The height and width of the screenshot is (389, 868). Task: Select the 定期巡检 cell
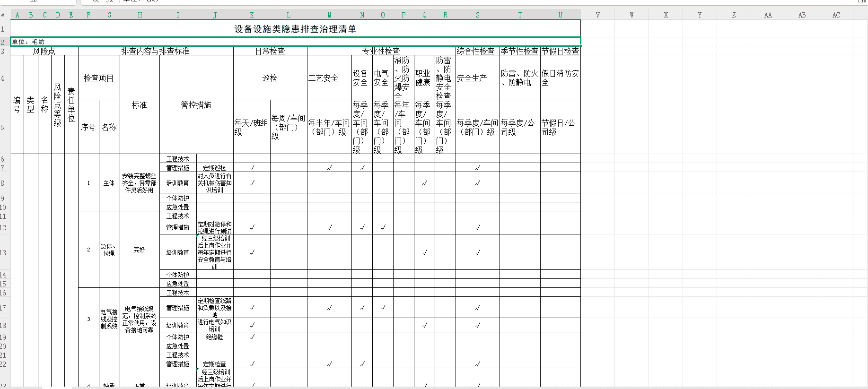point(214,168)
